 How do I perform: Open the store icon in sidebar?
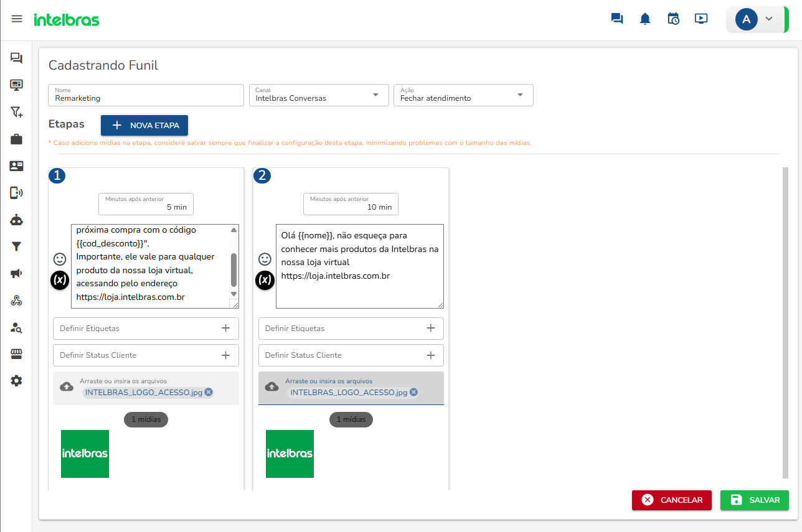(16, 354)
